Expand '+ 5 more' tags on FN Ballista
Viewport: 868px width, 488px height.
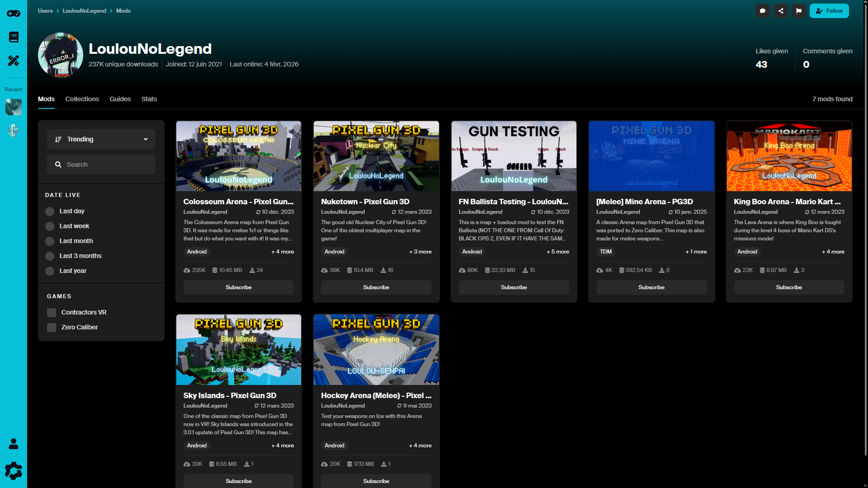[x=558, y=252]
